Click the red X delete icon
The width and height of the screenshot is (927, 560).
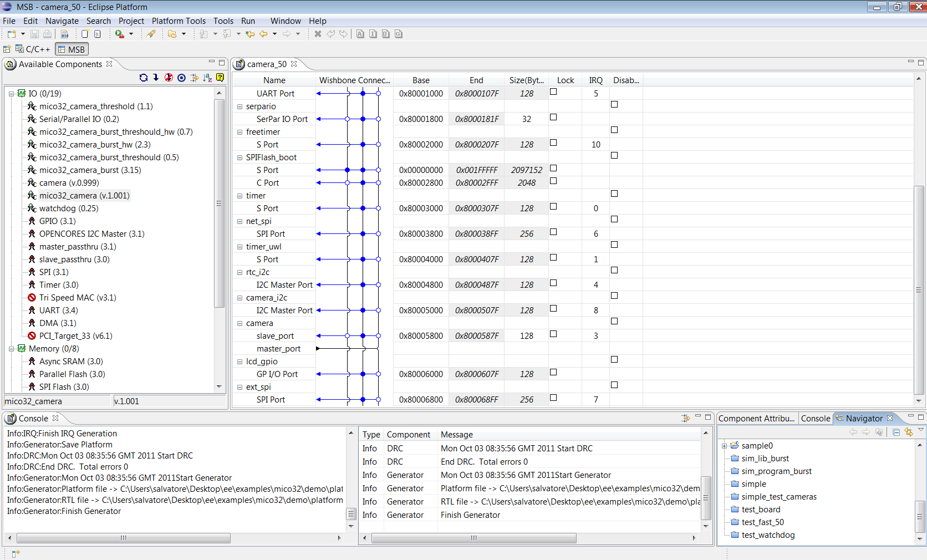pos(318,34)
